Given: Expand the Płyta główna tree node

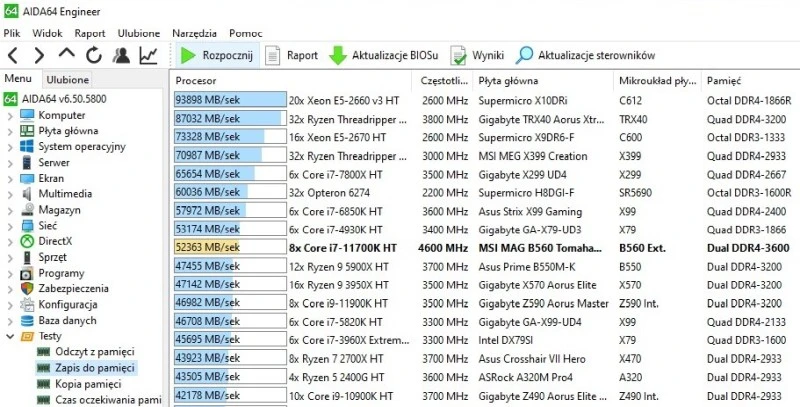Looking at the screenshot, I should click(x=11, y=131).
